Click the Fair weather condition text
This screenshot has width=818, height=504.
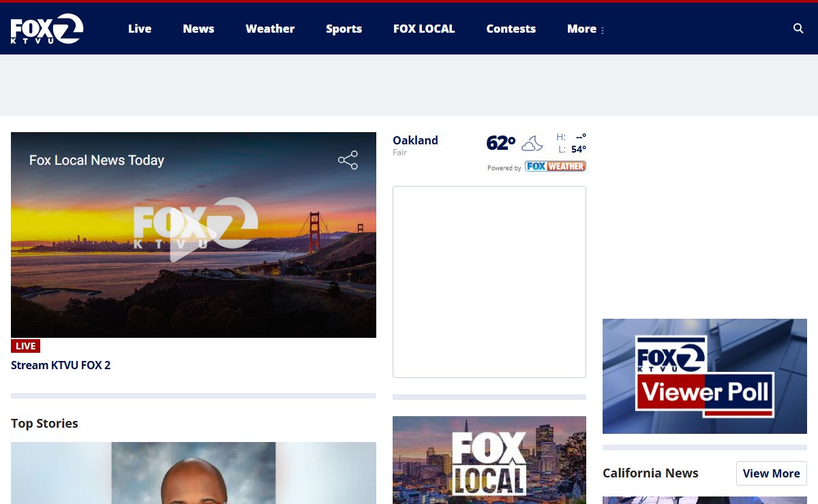click(x=399, y=153)
